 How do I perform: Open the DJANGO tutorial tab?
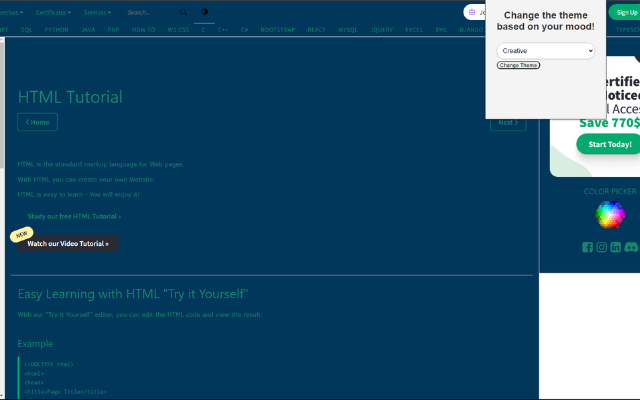pyautogui.click(x=471, y=30)
